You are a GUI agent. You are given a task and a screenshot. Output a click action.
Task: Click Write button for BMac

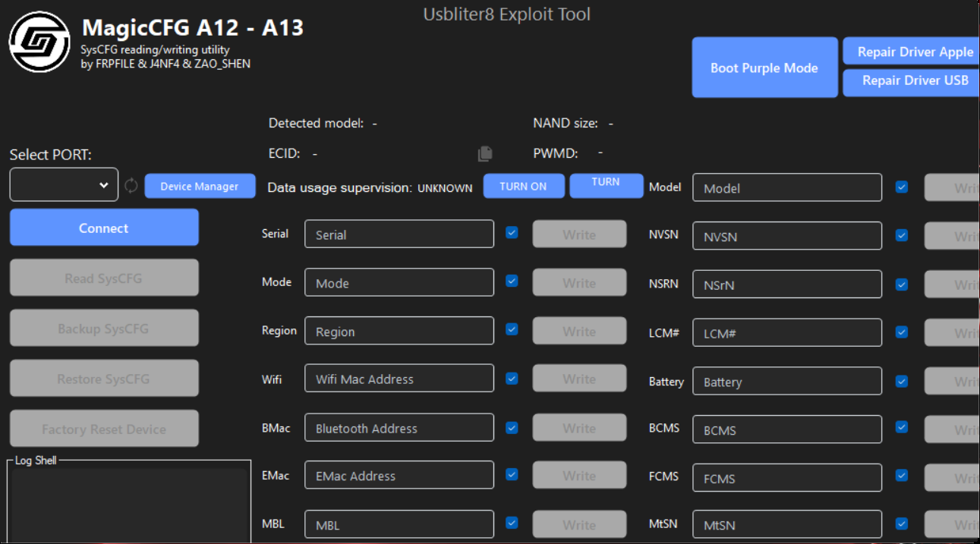tap(579, 428)
